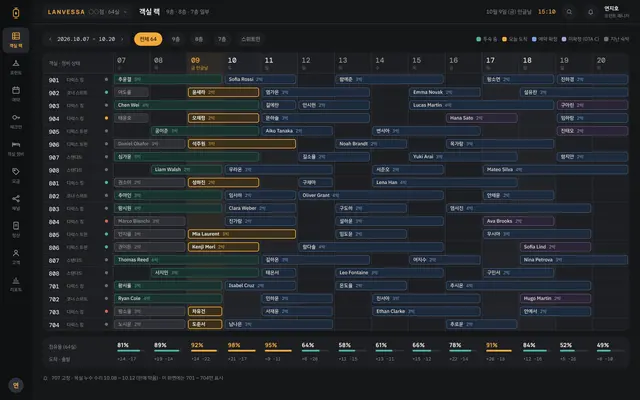Open the service-bell front desk sidebar icon
Screen dimensions: 640x400
16,63
